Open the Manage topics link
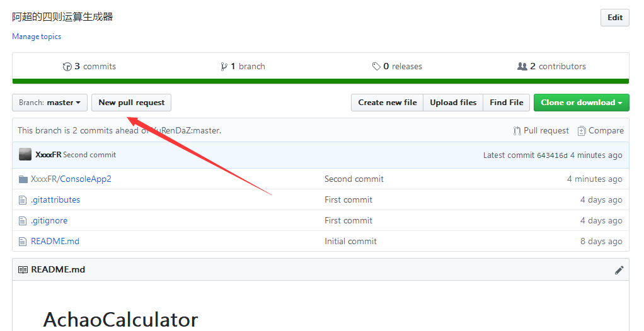The width and height of the screenshot is (644, 331). coord(37,36)
